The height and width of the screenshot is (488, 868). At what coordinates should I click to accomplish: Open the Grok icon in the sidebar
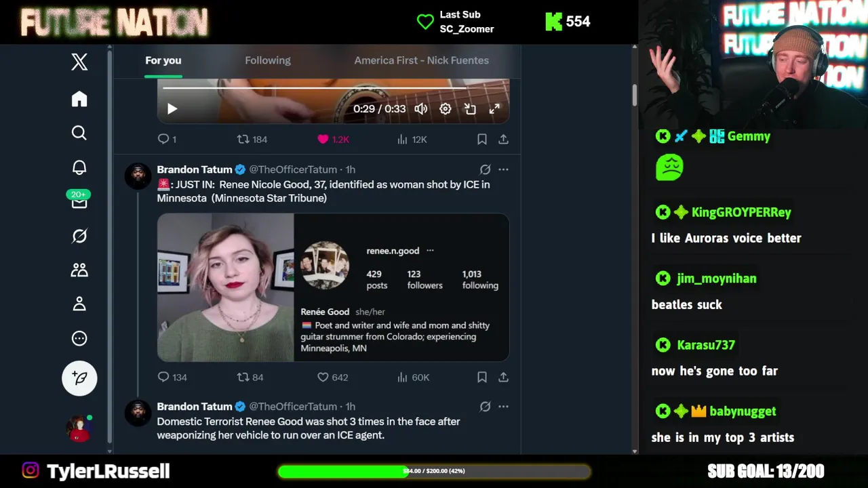(x=79, y=236)
